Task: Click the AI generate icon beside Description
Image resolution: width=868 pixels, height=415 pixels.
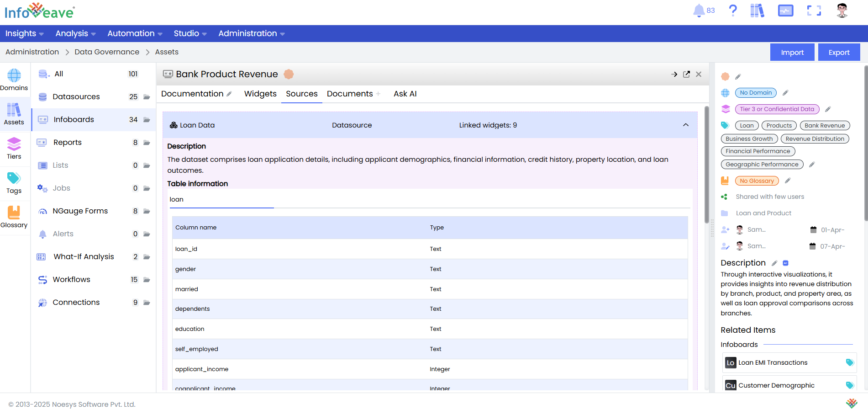Action: coord(786,263)
